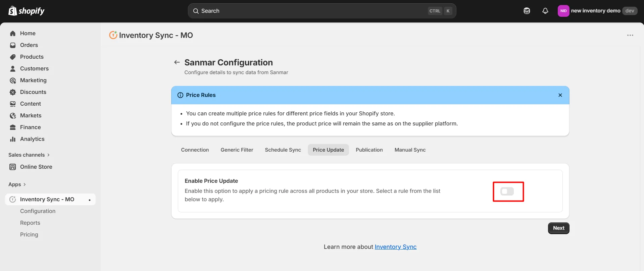
Task: Click the NID store avatar
Action: 563,11
